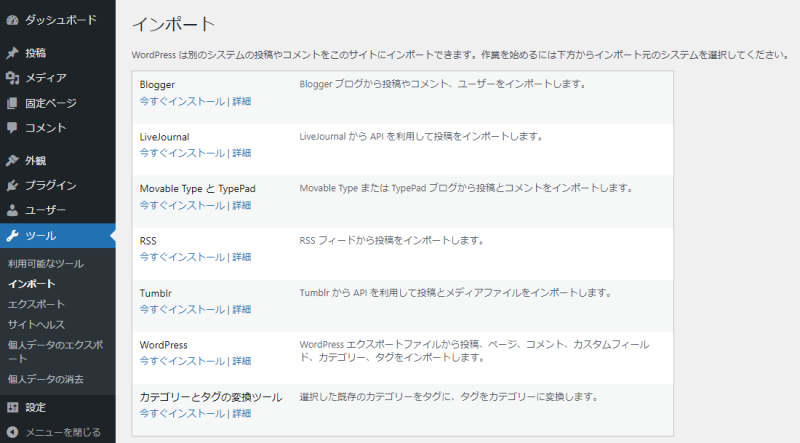Collapse the menu with メニューを閉じる arrow

tap(11, 432)
